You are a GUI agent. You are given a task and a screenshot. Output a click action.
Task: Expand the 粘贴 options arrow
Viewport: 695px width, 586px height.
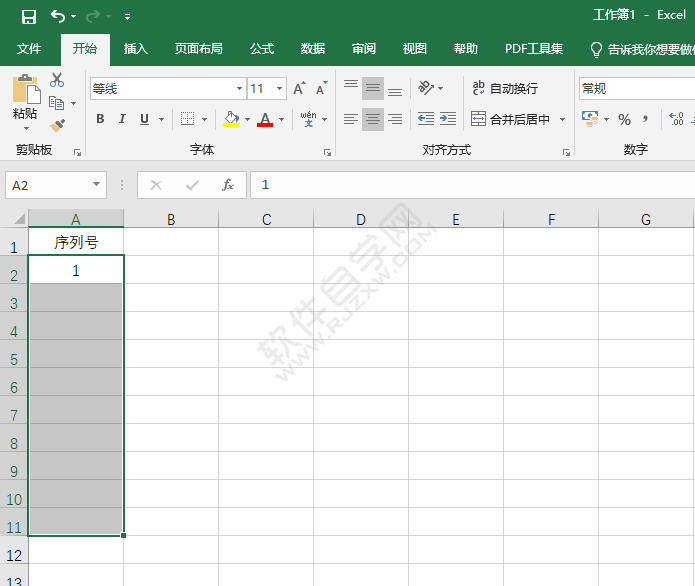27,128
